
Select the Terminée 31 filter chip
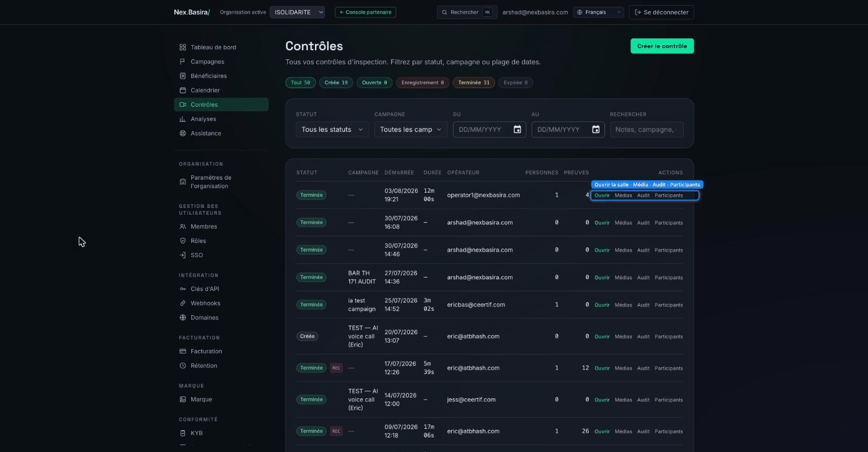474,82
